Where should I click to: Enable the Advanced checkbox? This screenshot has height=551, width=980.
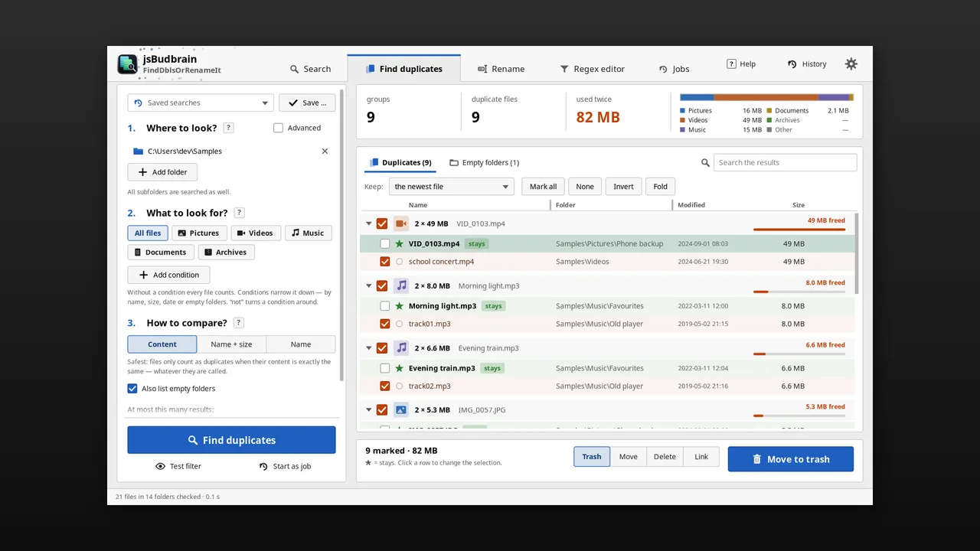[278, 128]
